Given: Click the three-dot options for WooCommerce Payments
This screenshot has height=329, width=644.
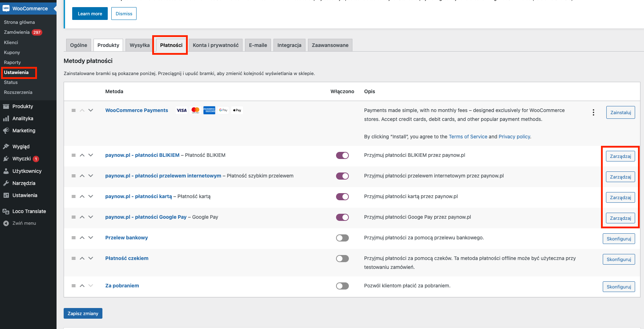Looking at the screenshot, I should point(594,112).
